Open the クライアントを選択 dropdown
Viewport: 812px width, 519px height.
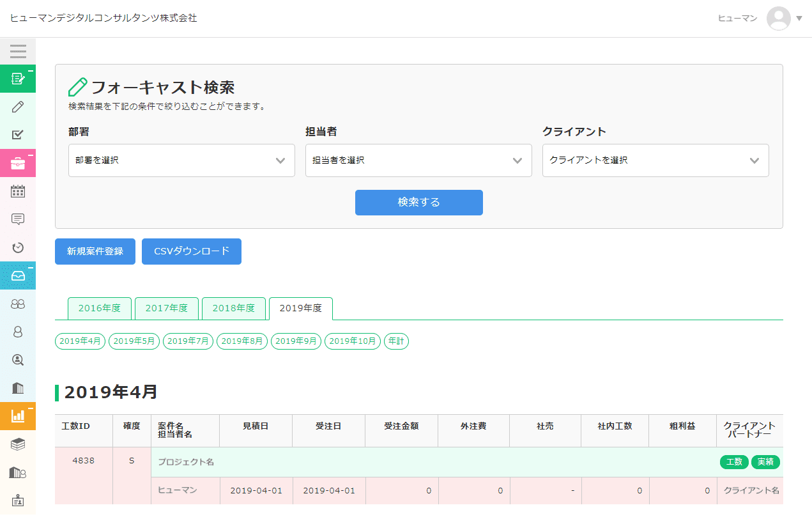point(655,160)
